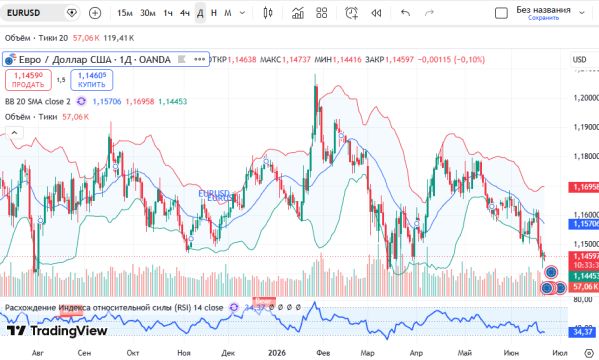This screenshot has height=360, width=599.
Task: Select the М monthly timeframe
Action: [x=228, y=13]
